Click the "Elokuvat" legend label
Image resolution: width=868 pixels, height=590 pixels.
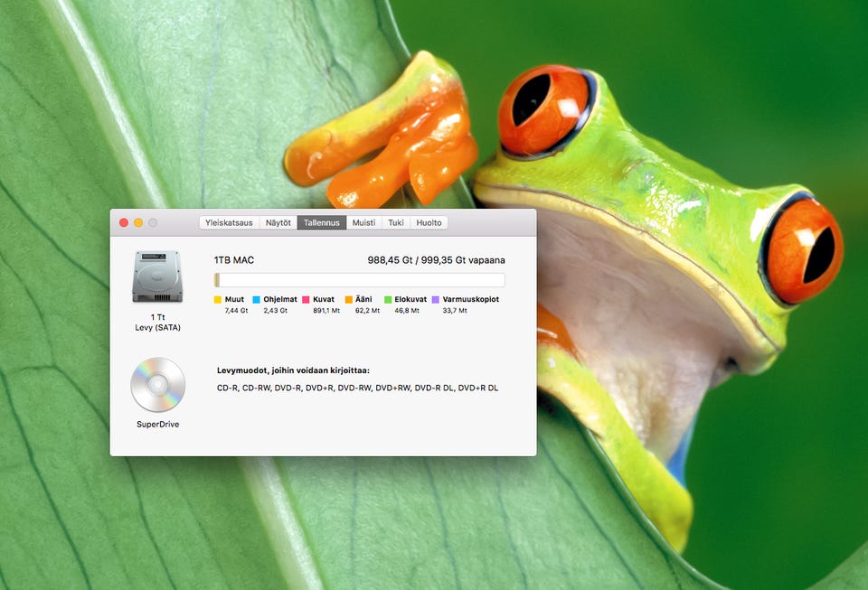pyautogui.click(x=410, y=299)
